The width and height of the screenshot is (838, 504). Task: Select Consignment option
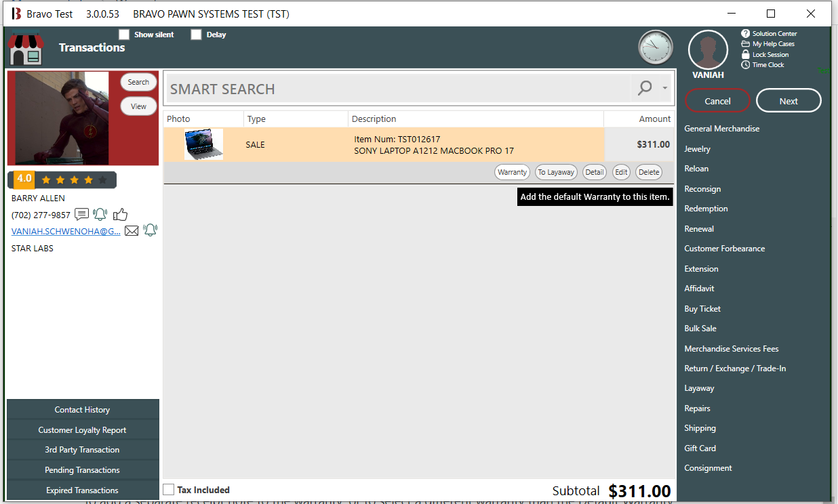[x=708, y=468]
